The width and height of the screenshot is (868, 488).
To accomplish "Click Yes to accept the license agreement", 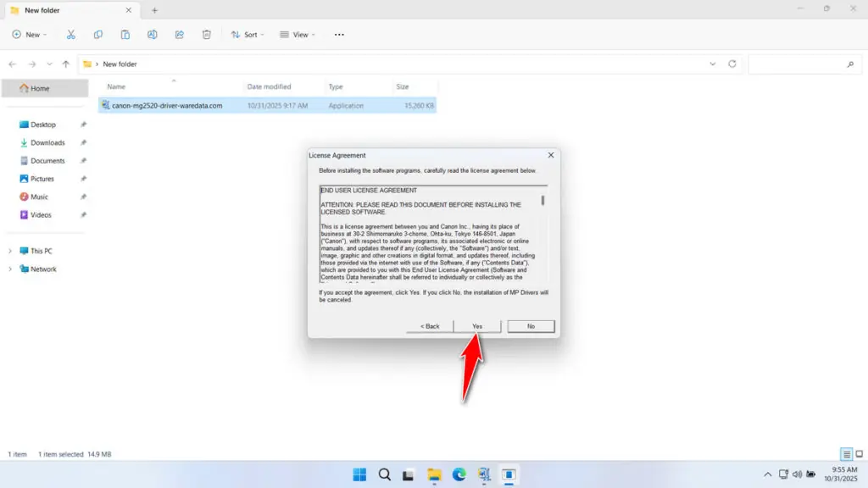I will pyautogui.click(x=476, y=325).
